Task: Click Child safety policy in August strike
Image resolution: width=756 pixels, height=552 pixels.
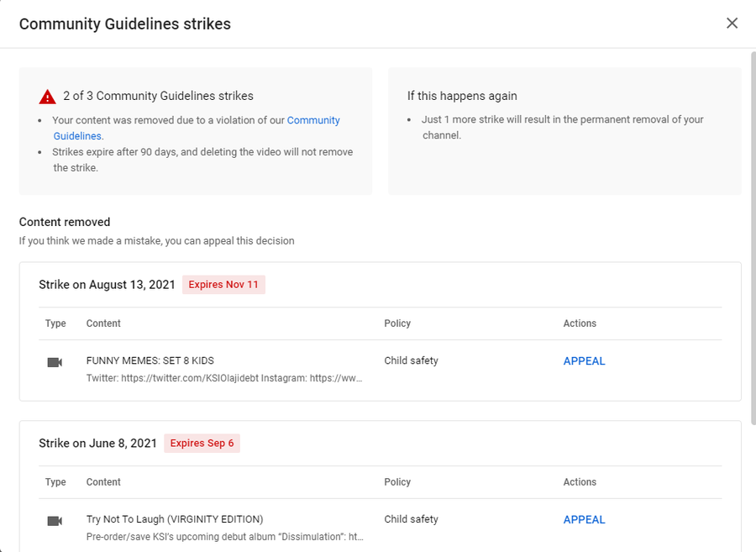Action: tap(411, 360)
